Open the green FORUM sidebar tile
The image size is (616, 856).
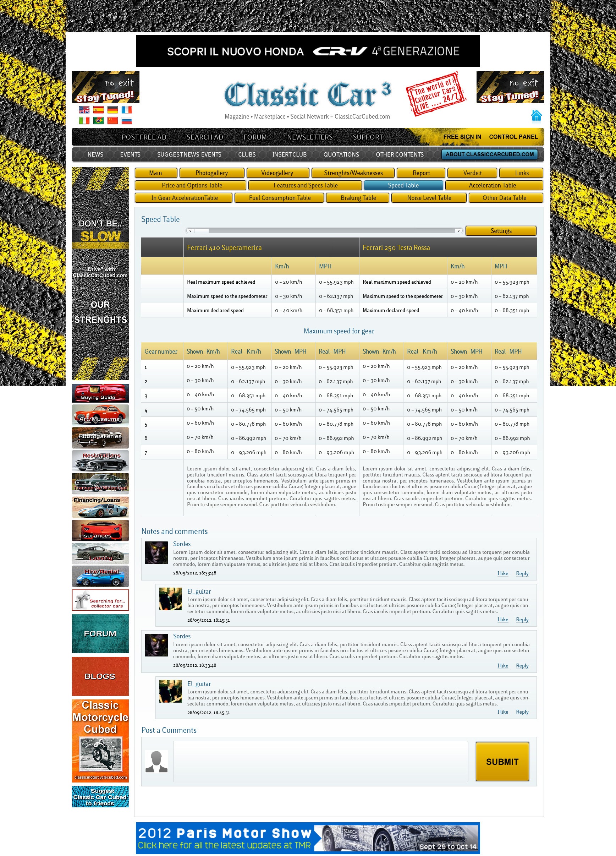[100, 634]
